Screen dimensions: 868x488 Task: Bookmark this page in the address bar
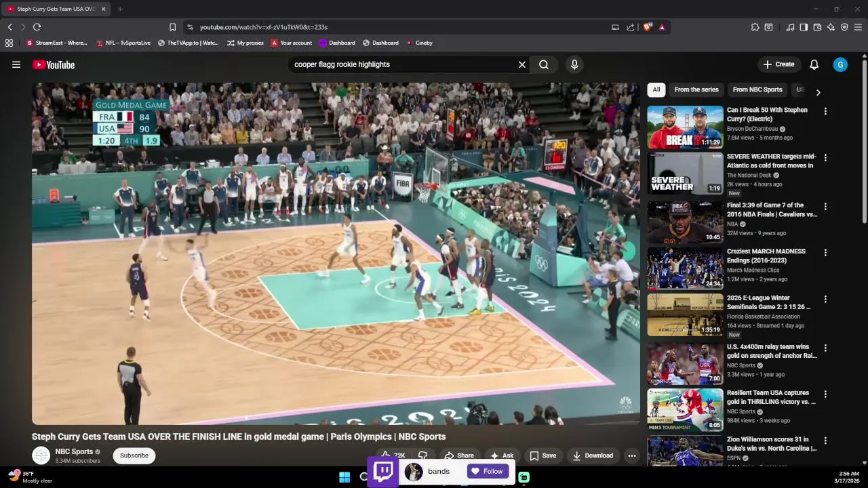pos(172,27)
